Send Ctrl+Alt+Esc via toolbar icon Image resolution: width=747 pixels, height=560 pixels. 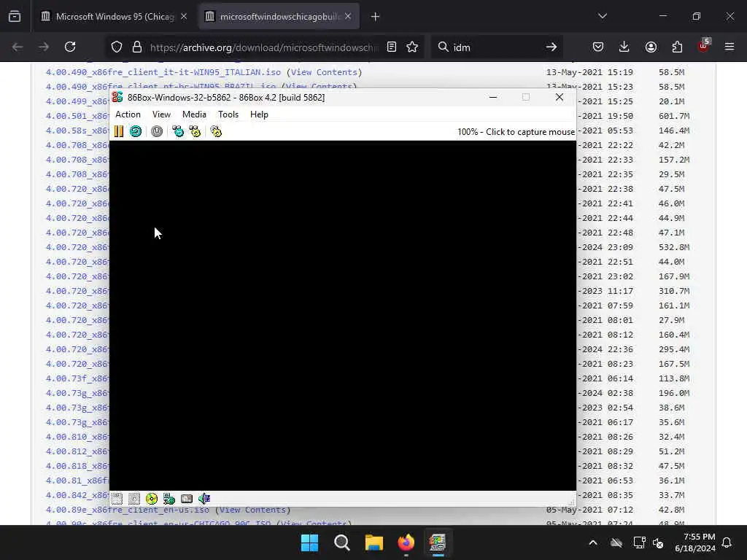(195, 131)
